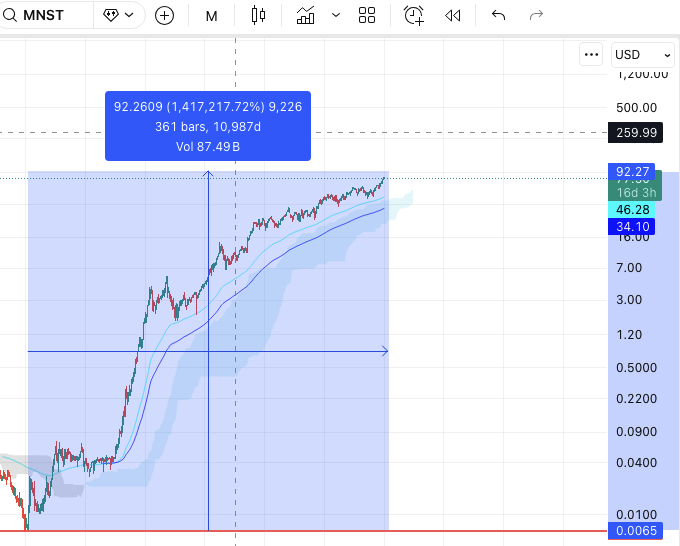Image resolution: width=680 pixels, height=546 pixels.
Task: Click the 34.10 blue moving average label
Action: [631, 226]
